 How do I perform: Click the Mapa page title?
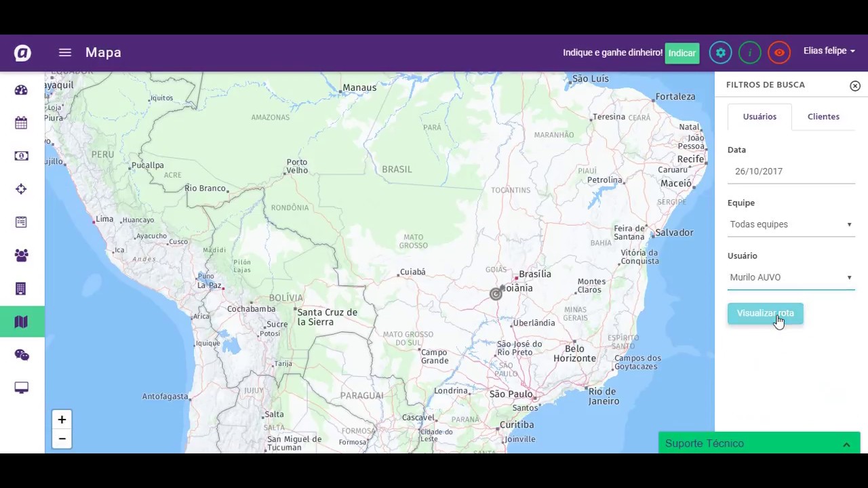pyautogui.click(x=103, y=52)
